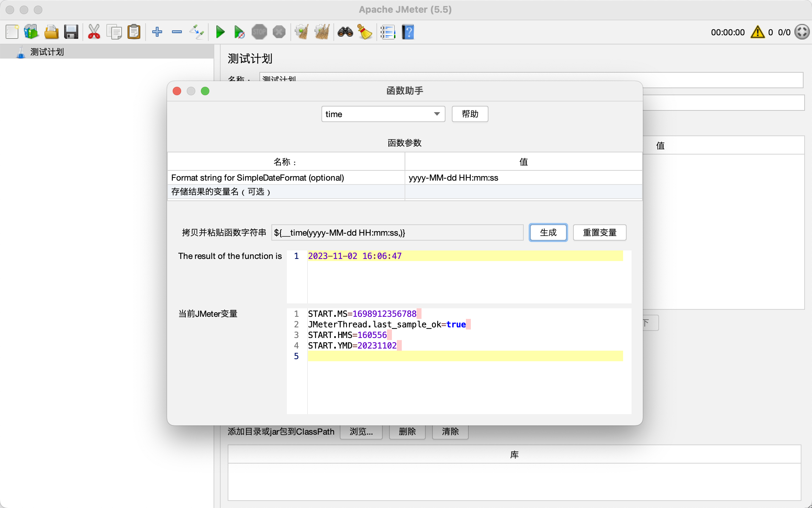The height and width of the screenshot is (508, 812).
Task: Click the START.YMD=20231102 variable line
Action: (352, 345)
